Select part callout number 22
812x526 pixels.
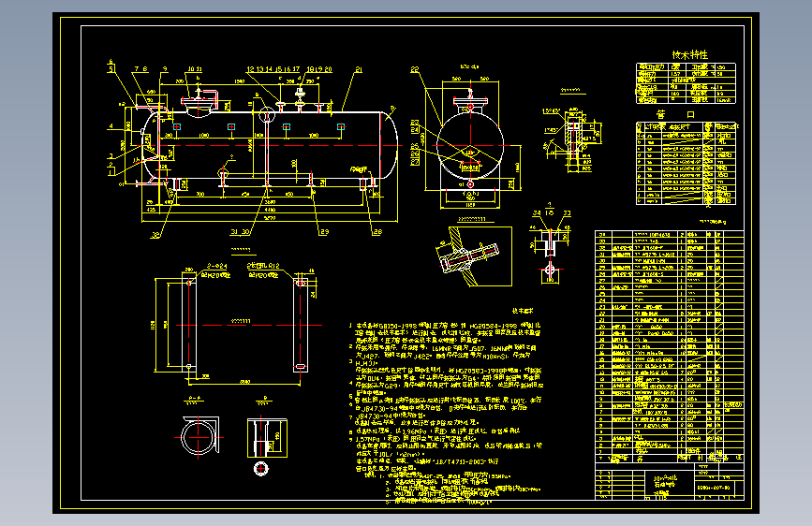pyautogui.click(x=415, y=69)
